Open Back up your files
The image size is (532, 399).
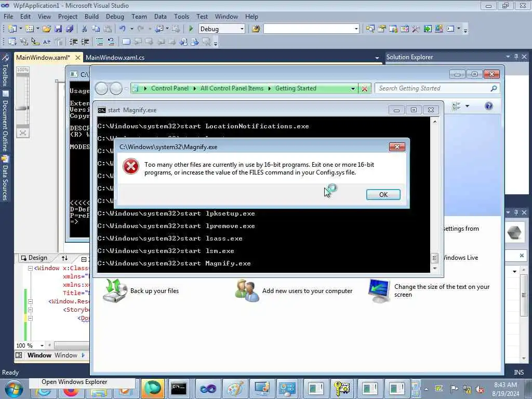point(154,291)
